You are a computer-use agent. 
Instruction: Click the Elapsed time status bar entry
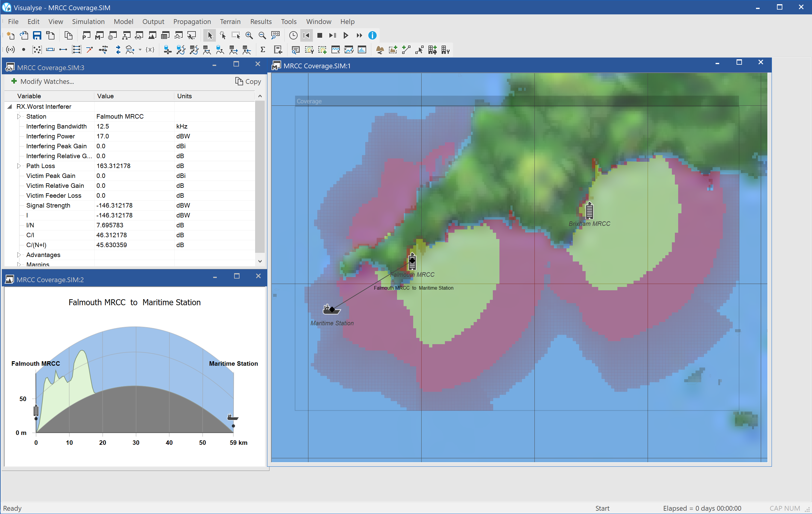tap(702, 508)
